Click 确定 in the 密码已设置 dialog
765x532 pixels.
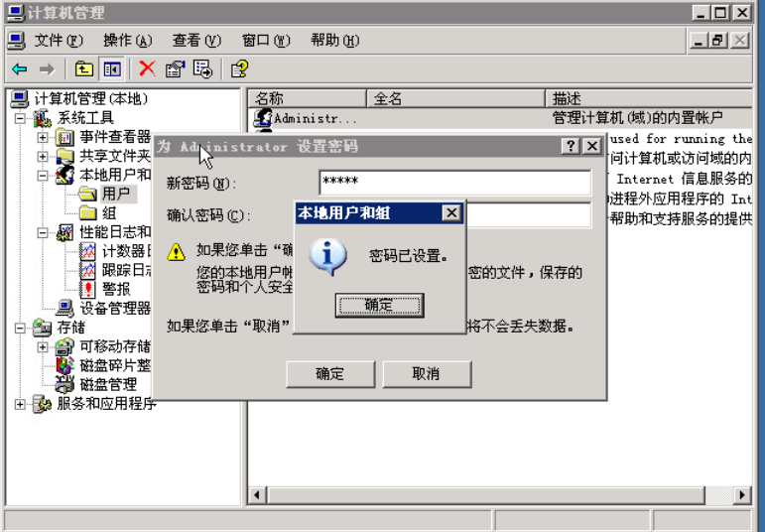coord(379,306)
